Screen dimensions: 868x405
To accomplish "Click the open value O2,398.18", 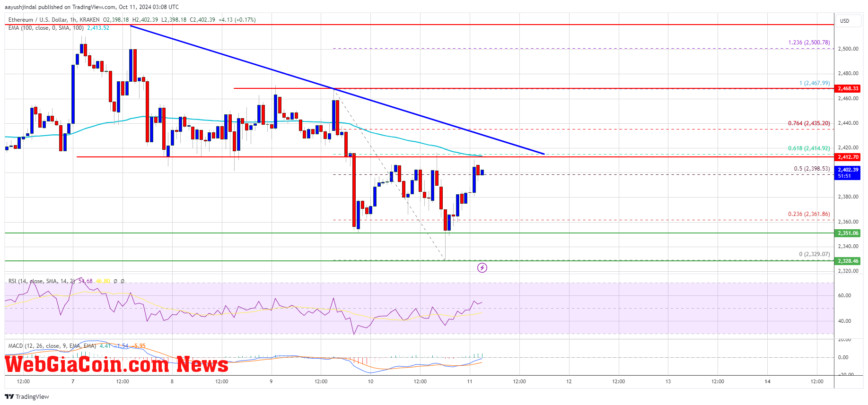I will pos(116,20).
